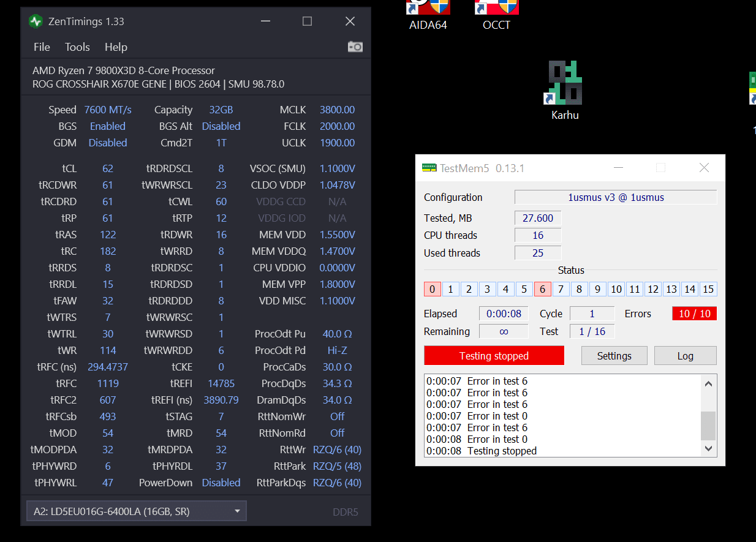Image resolution: width=756 pixels, height=542 pixels.
Task: Click the AMD Ryzen 7 9800X3D processor text
Action: (x=124, y=70)
